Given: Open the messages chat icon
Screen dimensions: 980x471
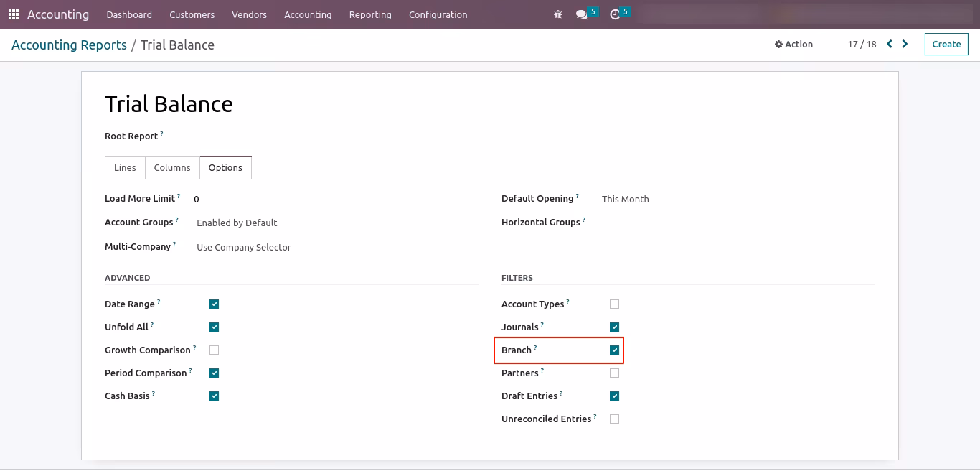Looking at the screenshot, I should pyautogui.click(x=582, y=14).
